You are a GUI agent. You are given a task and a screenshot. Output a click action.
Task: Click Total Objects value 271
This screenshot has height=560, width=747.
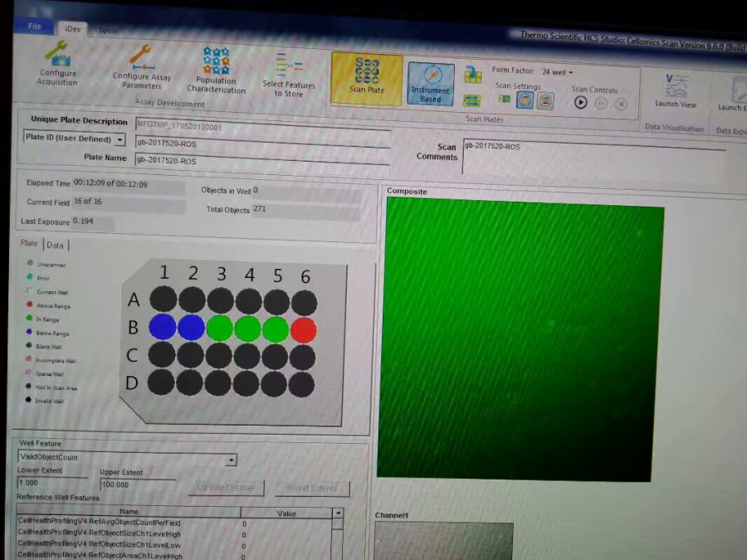click(x=260, y=208)
